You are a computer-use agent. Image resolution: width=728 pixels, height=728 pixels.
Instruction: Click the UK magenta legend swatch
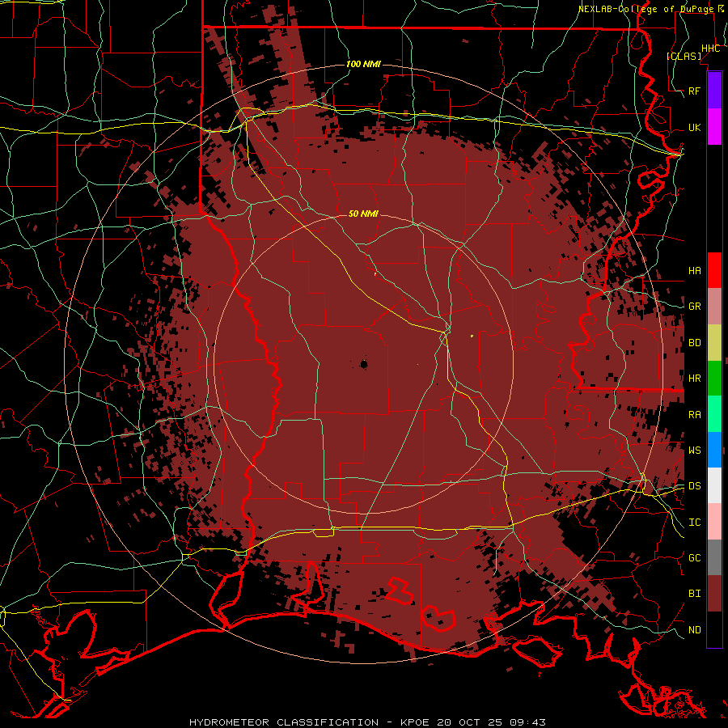coord(714,127)
